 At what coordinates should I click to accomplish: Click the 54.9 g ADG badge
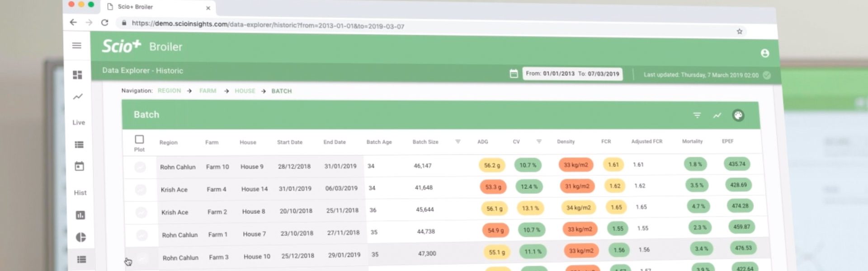tap(495, 230)
